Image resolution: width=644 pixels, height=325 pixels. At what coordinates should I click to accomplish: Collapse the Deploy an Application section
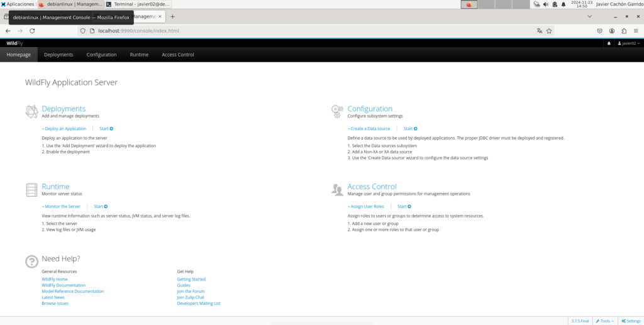[x=64, y=128]
